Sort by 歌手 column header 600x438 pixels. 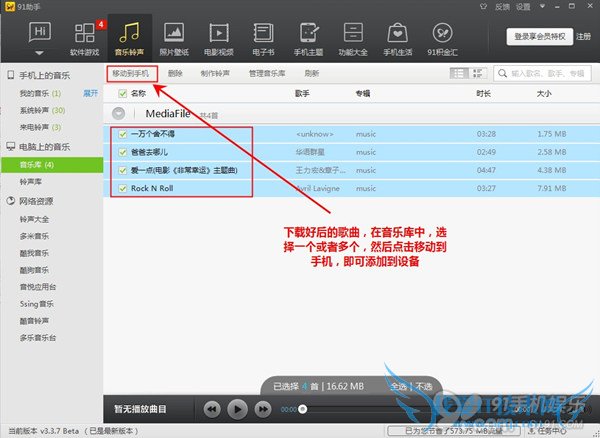pos(302,93)
